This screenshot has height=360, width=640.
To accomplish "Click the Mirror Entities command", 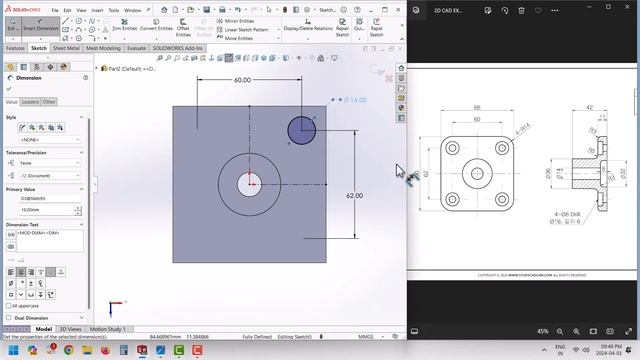I will [236, 21].
